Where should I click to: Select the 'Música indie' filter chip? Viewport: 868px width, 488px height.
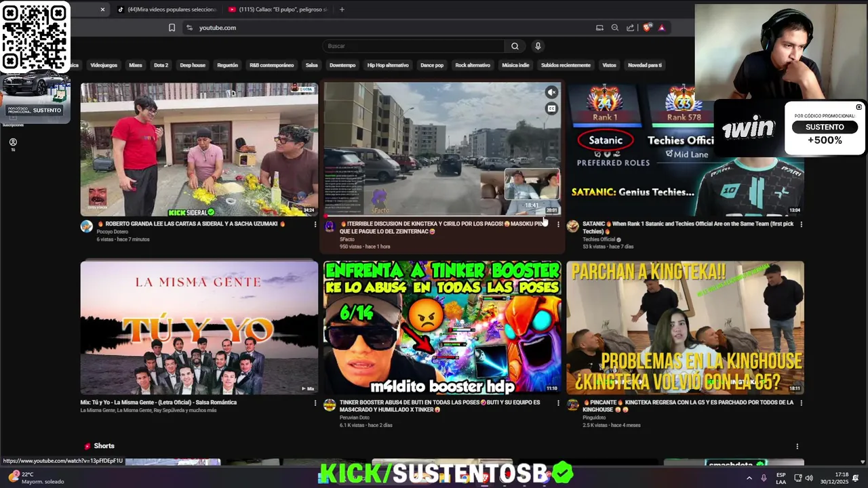[515, 65]
